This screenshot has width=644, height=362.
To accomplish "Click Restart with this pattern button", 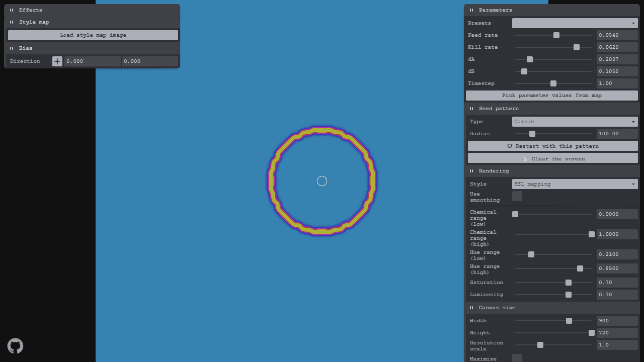I will coord(553,146).
